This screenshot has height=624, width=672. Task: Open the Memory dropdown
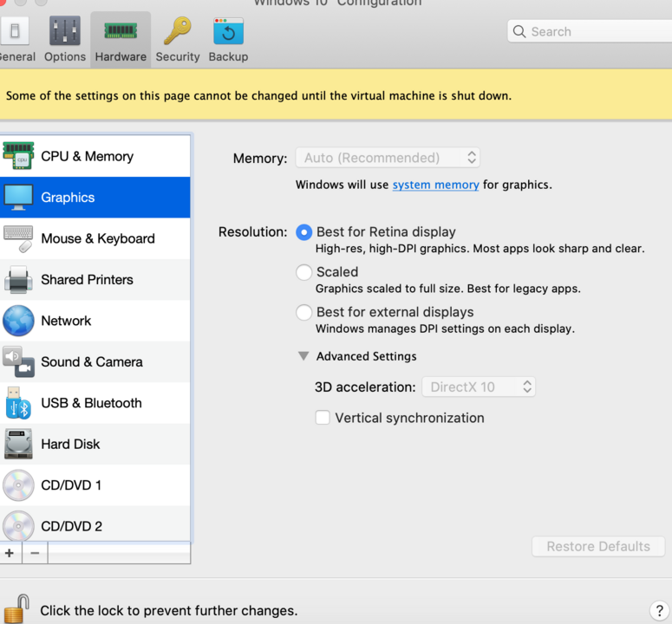click(387, 158)
